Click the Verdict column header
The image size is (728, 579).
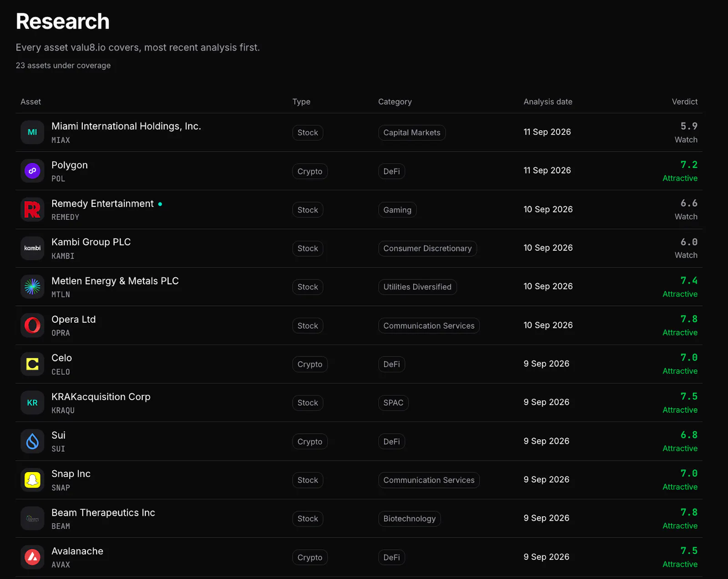point(684,102)
